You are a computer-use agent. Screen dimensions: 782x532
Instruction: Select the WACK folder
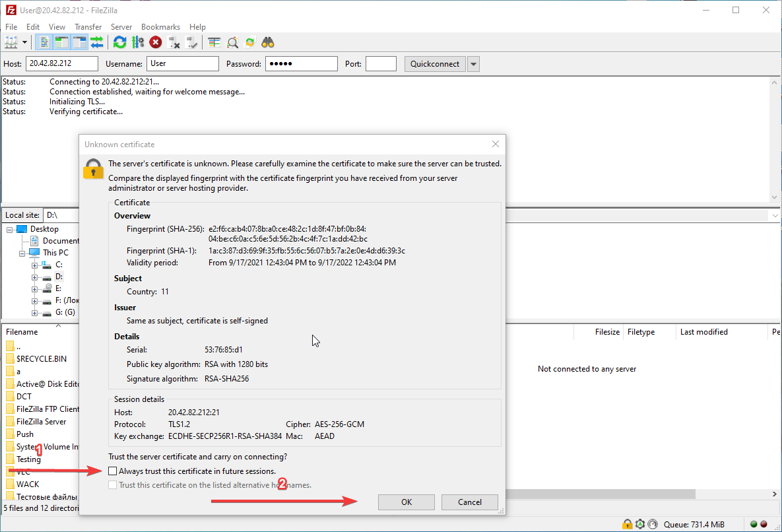[28, 484]
